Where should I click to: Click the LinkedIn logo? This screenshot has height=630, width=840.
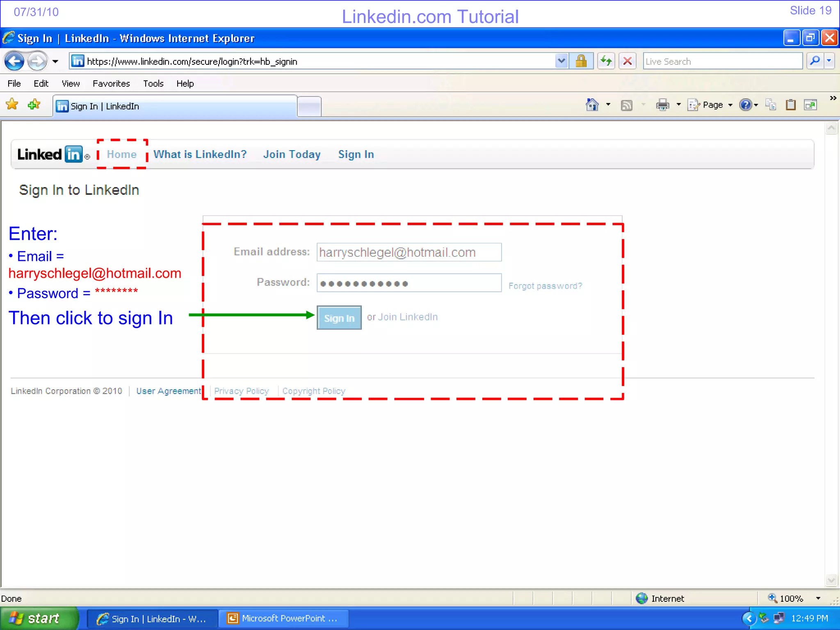(x=53, y=155)
